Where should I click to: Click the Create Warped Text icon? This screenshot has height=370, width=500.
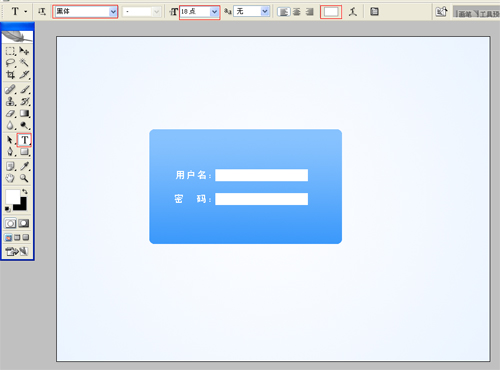coord(353,12)
